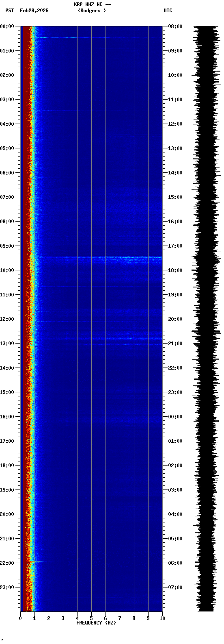Click the 20:00 PST time label
This screenshot has height=644, width=224.
pos(7,514)
